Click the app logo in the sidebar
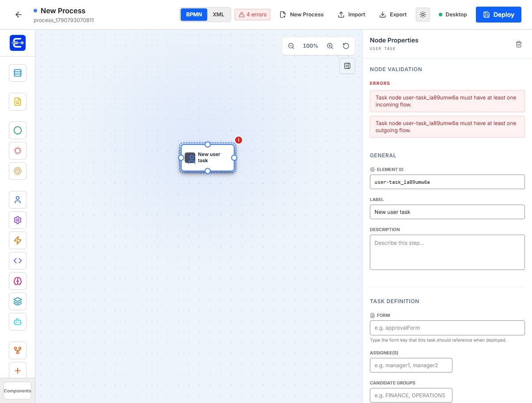 pyautogui.click(x=18, y=43)
